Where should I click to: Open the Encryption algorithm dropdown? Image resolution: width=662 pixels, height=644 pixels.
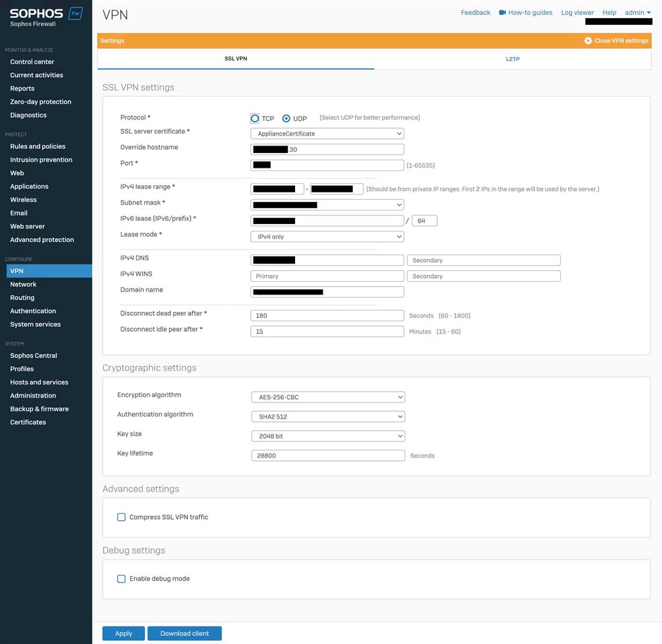[x=328, y=397]
